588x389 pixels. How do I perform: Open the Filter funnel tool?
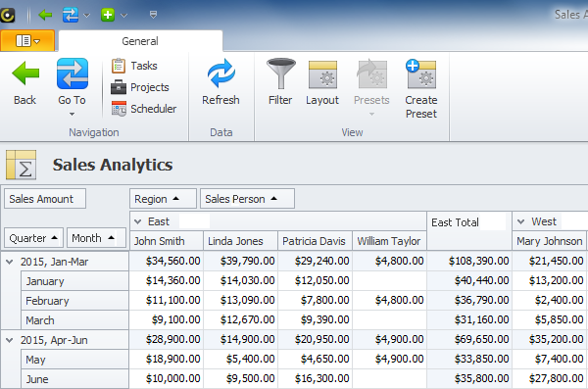tap(280, 82)
